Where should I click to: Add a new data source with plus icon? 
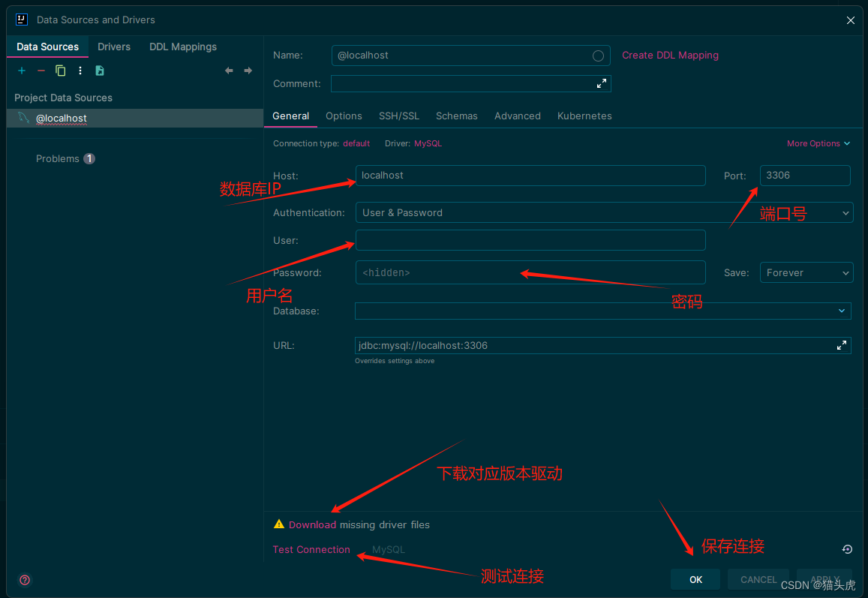(x=22, y=71)
